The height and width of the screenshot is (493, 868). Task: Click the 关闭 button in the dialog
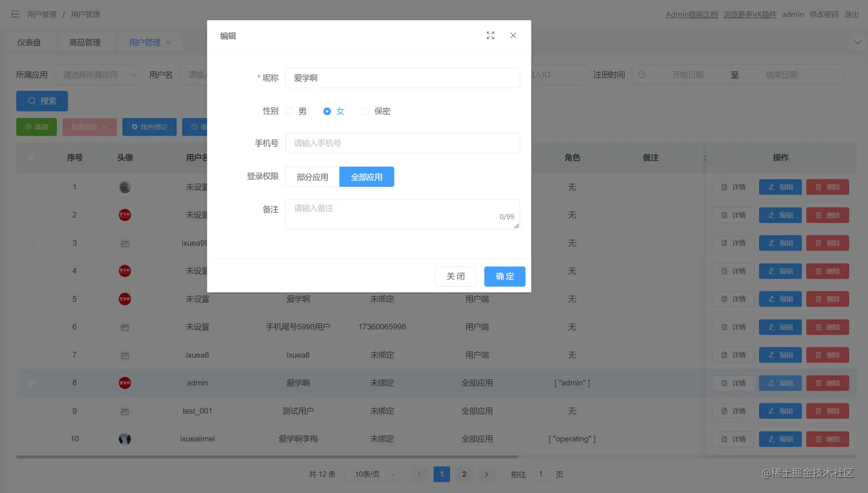click(x=456, y=276)
